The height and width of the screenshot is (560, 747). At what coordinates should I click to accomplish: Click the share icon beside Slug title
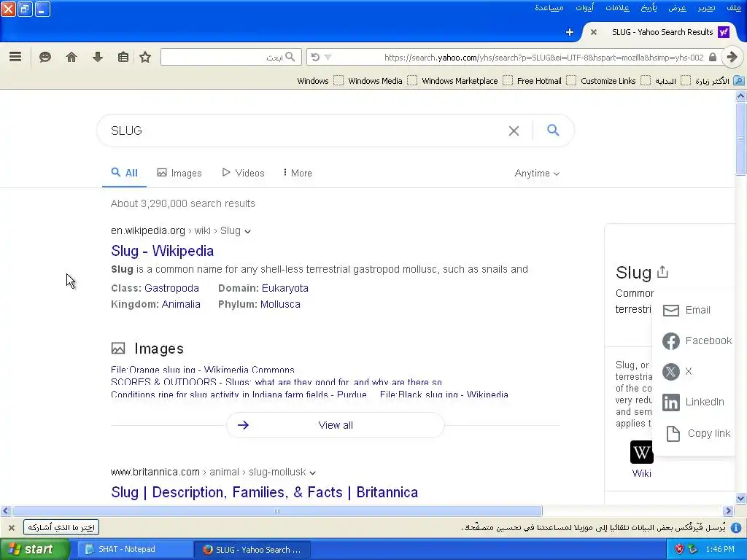click(662, 272)
